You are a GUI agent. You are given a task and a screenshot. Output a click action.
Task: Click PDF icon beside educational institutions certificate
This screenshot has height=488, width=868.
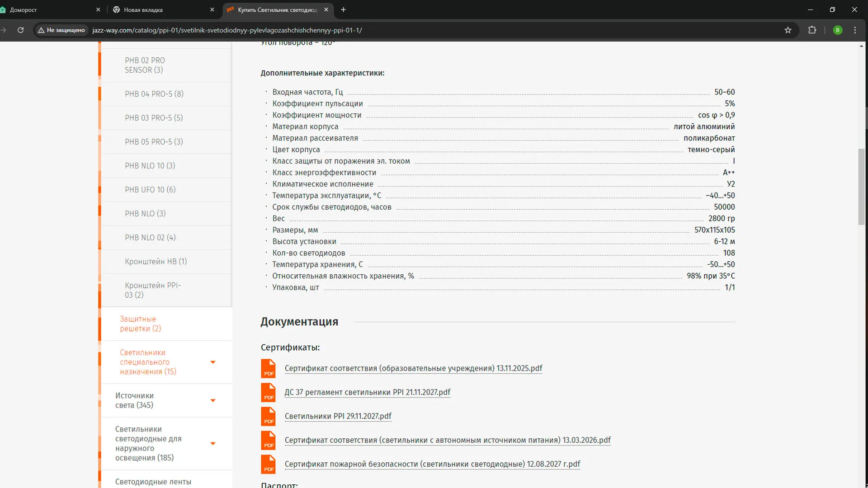[x=268, y=368]
